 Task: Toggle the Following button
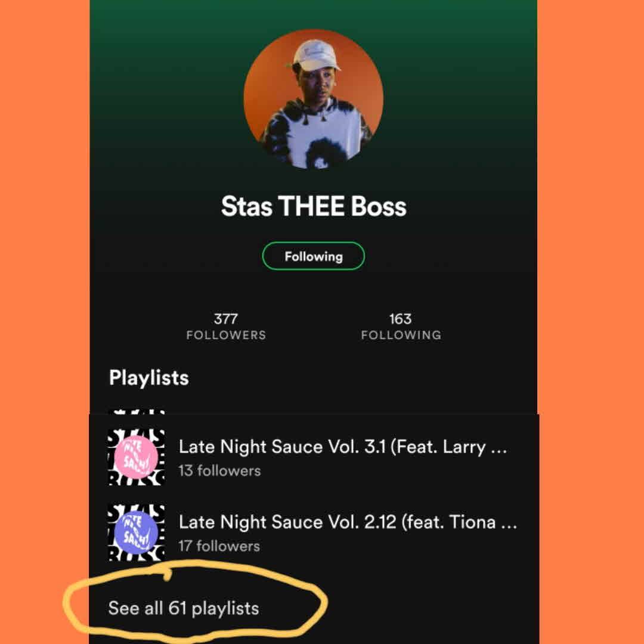pos(314,256)
